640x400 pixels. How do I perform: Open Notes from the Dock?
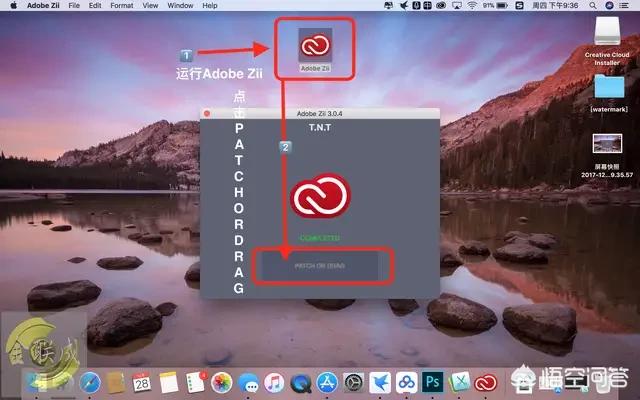point(169,383)
